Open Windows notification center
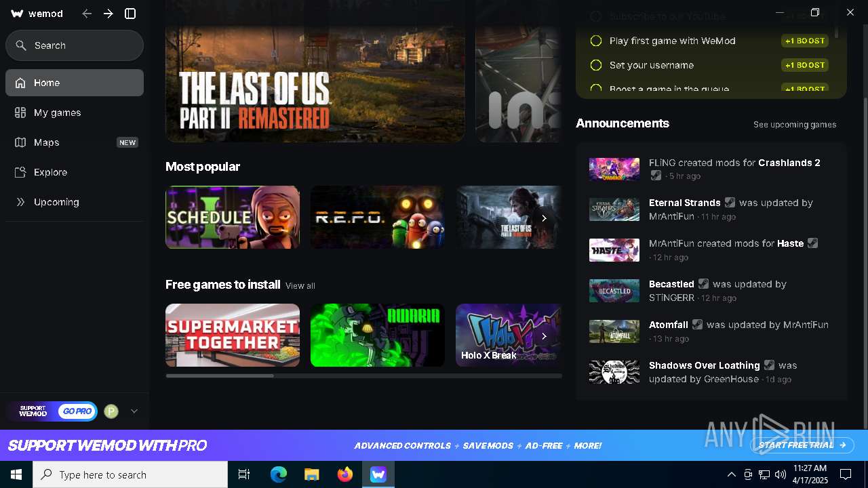Screen dimensions: 868x488 tap(846, 474)
